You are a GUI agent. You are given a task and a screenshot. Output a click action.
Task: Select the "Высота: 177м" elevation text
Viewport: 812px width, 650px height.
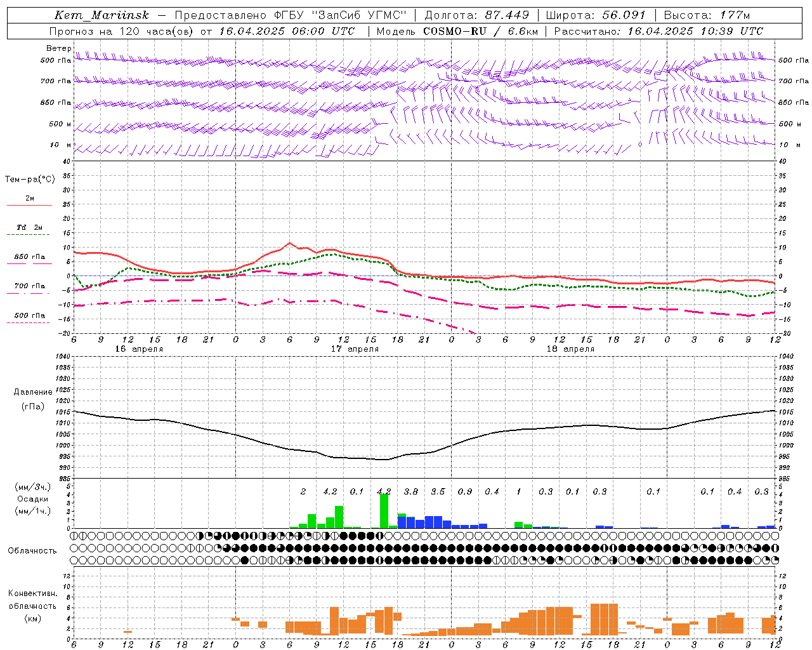pos(706,15)
